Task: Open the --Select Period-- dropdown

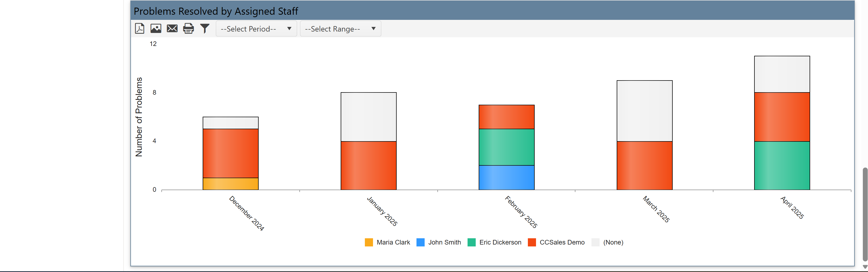Action: coord(256,29)
